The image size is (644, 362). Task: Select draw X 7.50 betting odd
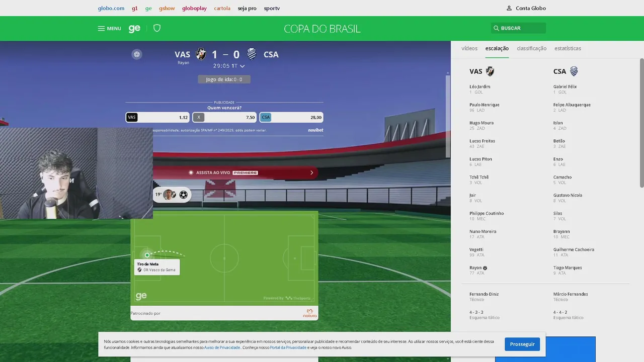[224, 117]
